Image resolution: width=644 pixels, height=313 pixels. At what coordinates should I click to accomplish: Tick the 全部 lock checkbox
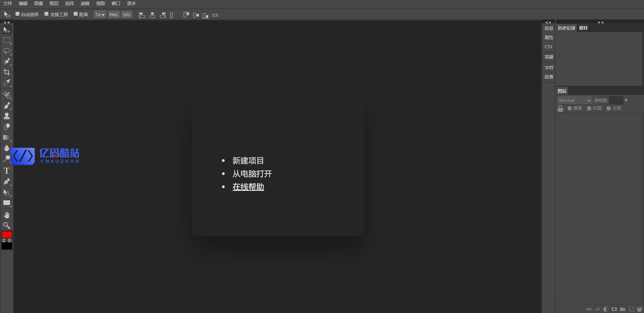(609, 108)
